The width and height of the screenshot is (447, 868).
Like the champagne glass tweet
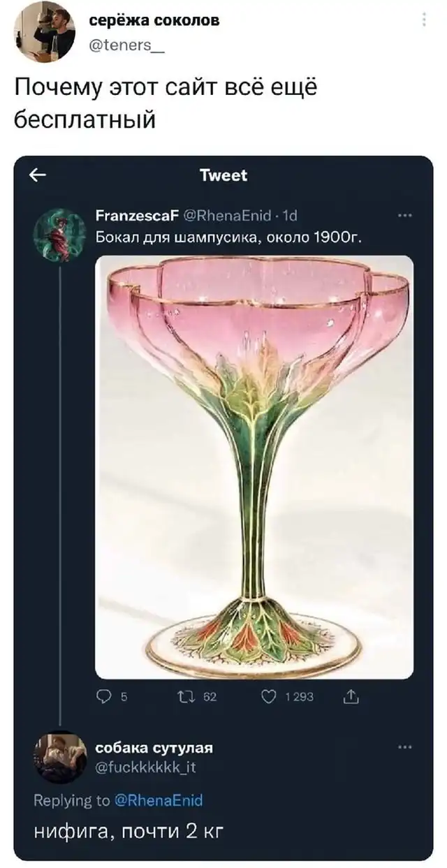[x=266, y=696]
